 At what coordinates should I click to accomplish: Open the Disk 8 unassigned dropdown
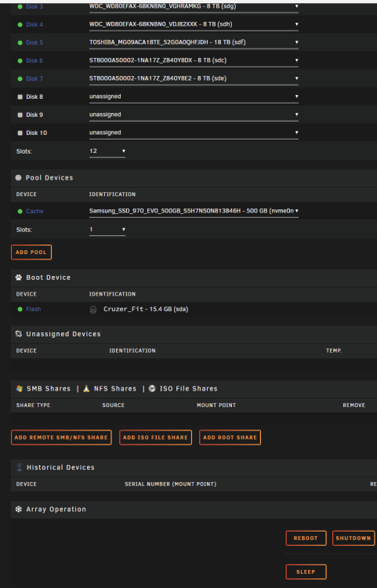(x=194, y=96)
